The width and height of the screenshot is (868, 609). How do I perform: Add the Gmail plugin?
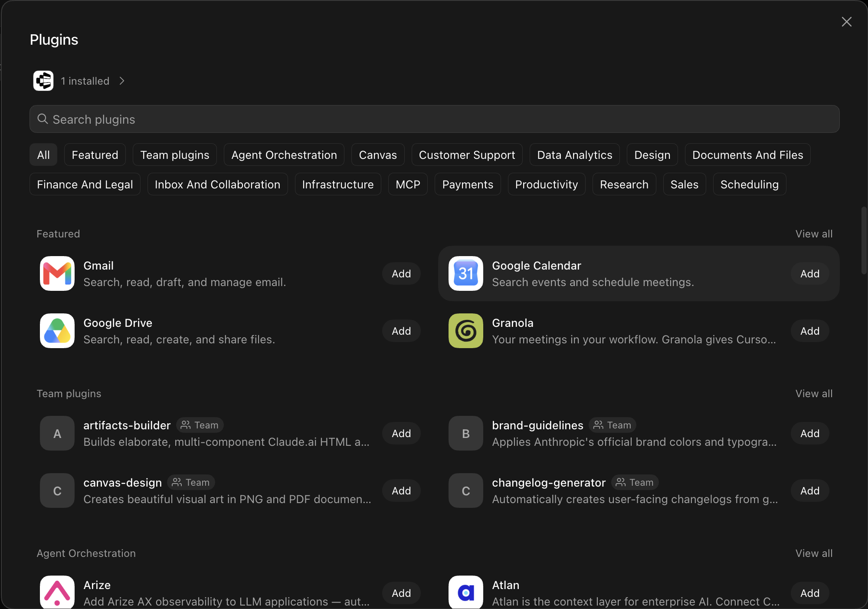point(401,274)
